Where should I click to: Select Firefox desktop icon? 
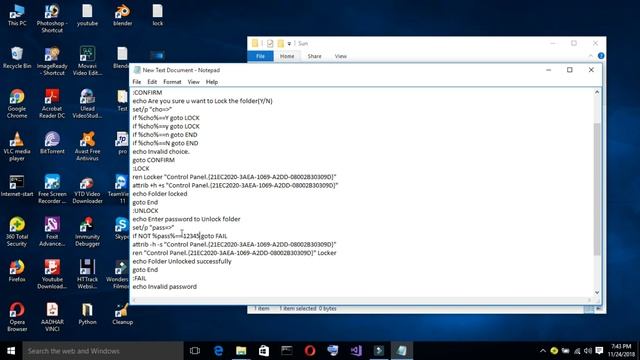[x=17, y=271]
